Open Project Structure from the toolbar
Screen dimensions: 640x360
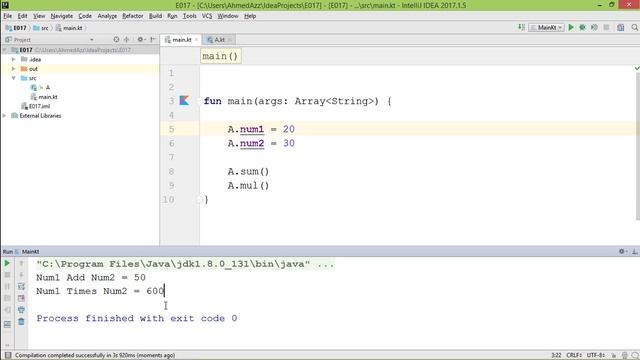pyautogui.click(x=621, y=27)
